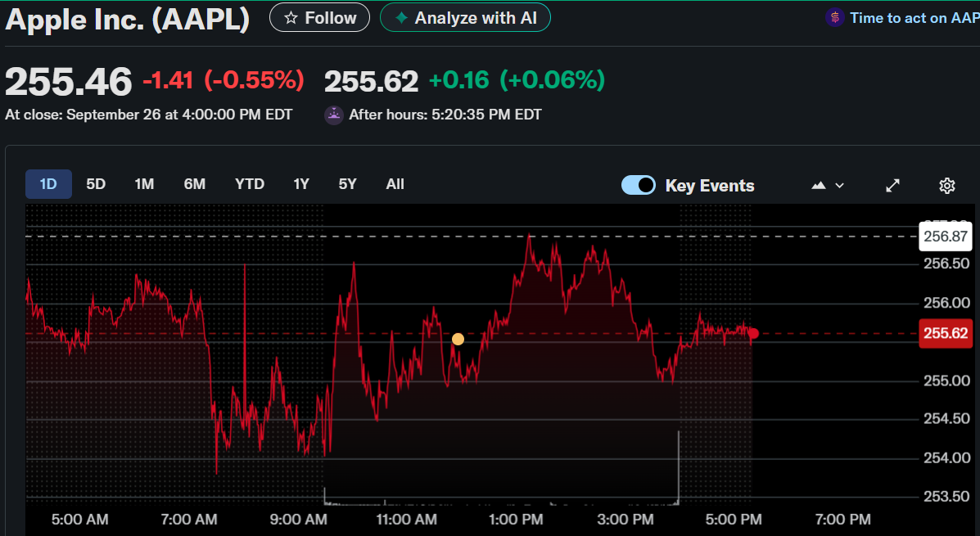Choose the YTD time range

pos(250,184)
